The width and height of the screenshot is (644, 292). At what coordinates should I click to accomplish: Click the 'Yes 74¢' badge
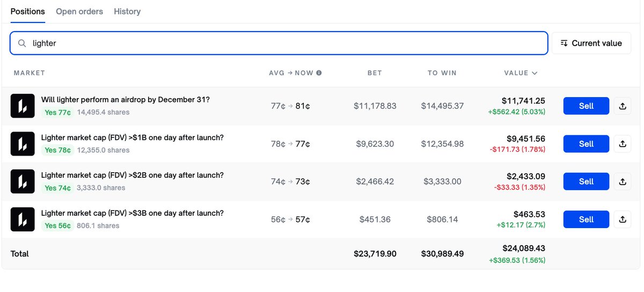[x=57, y=188]
